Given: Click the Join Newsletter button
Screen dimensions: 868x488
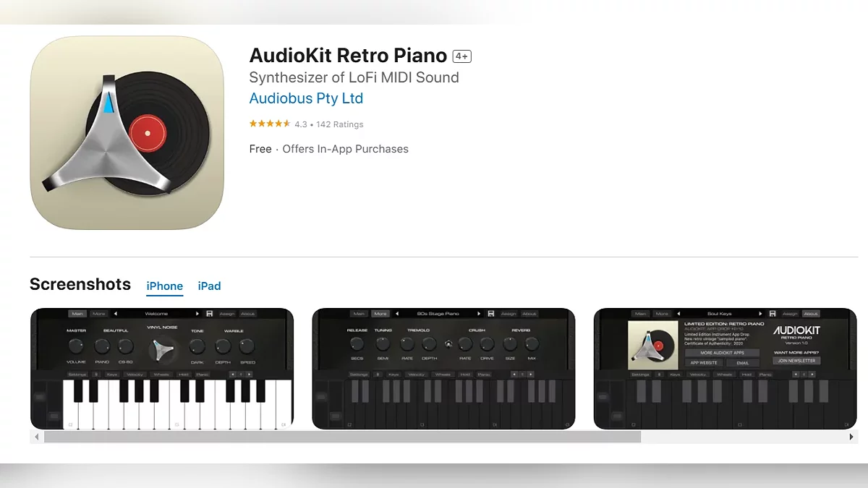Looking at the screenshot, I should 796,360.
